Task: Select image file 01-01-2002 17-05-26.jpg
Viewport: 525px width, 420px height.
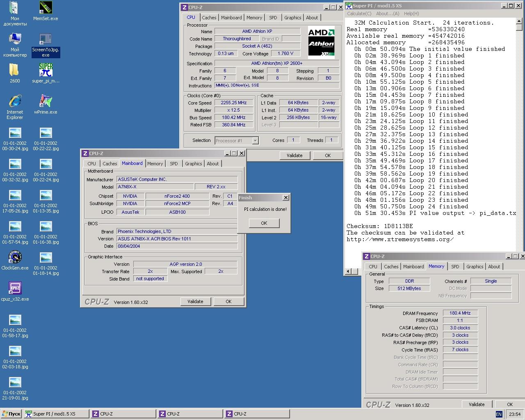Action: (15, 201)
